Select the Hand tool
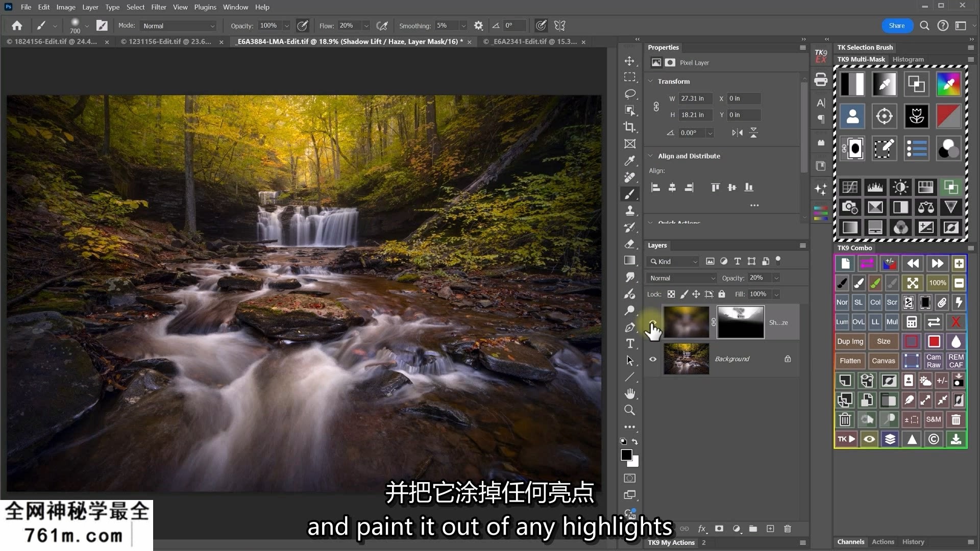 pos(630,393)
